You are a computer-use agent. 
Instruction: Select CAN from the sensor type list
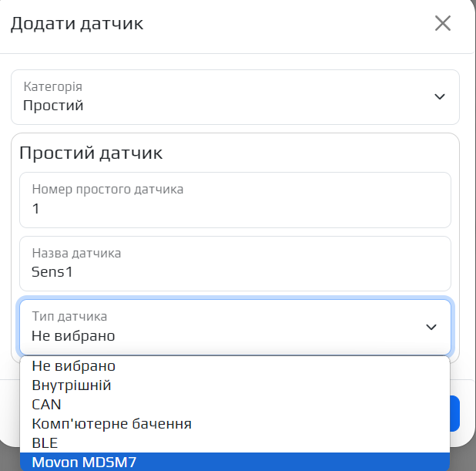[46, 404]
